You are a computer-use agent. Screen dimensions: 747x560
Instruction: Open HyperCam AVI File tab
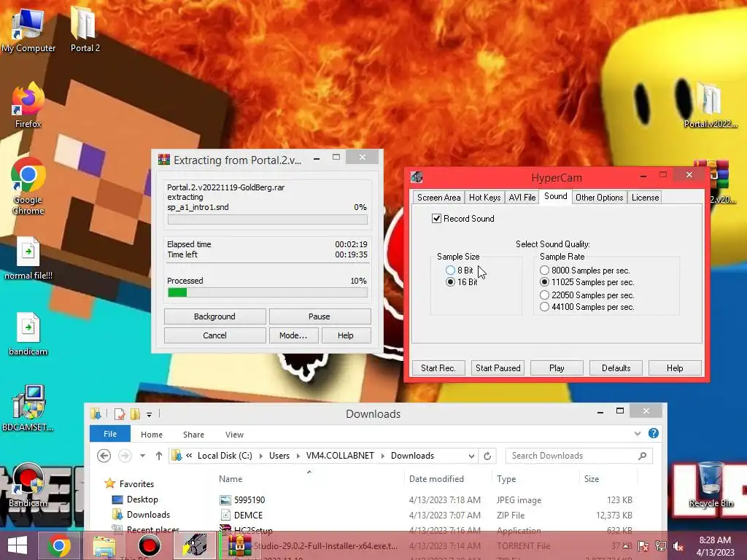click(522, 197)
